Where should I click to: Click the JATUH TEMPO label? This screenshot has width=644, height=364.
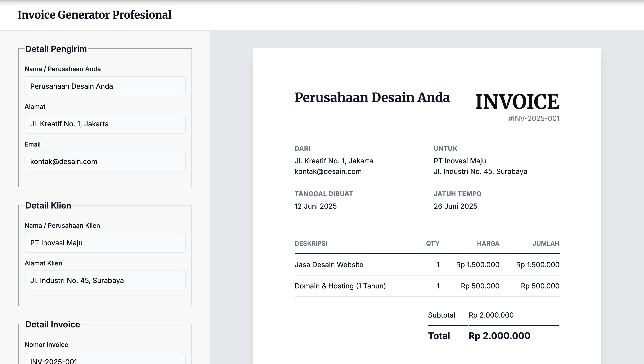tap(457, 194)
